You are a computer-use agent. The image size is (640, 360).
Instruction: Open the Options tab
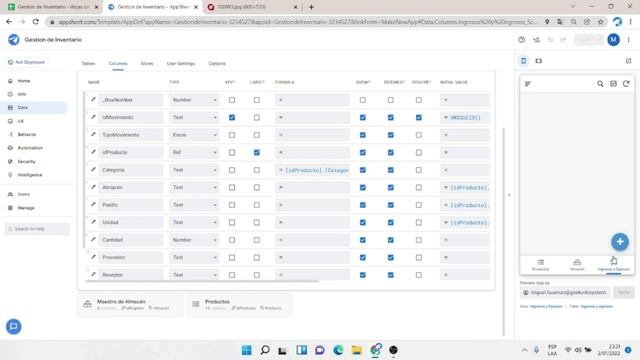pyautogui.click(x=217, y=64)
